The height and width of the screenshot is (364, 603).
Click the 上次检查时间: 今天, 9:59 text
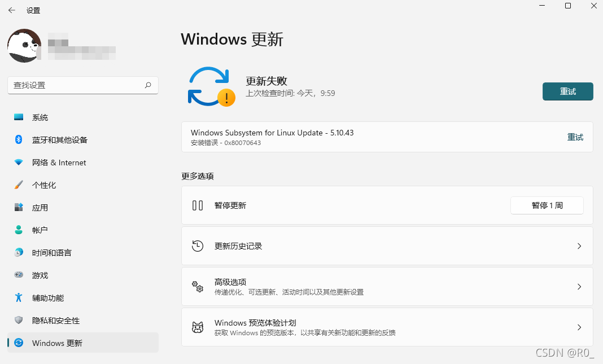click(290, 93)
